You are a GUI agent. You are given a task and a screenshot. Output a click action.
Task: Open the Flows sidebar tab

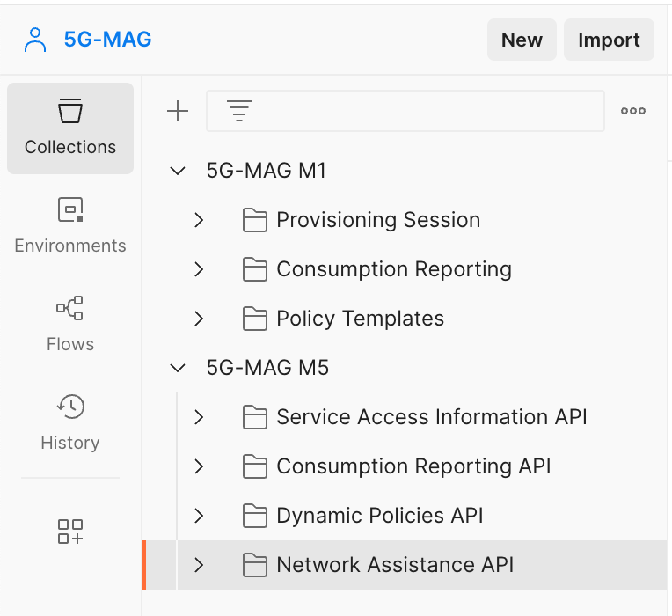pyautogui.click(x=70, y=325)
